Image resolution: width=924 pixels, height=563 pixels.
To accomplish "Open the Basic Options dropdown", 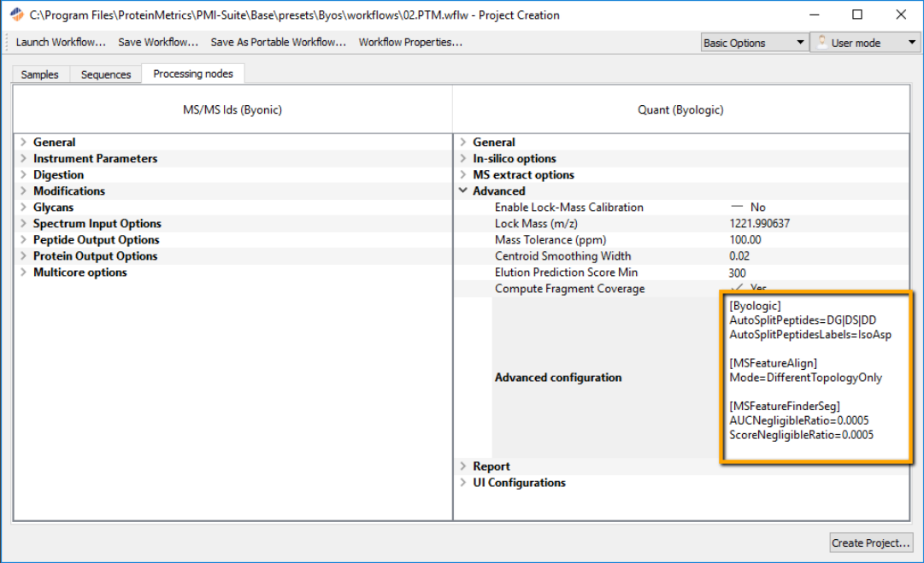I will click(x=754, y=43).
